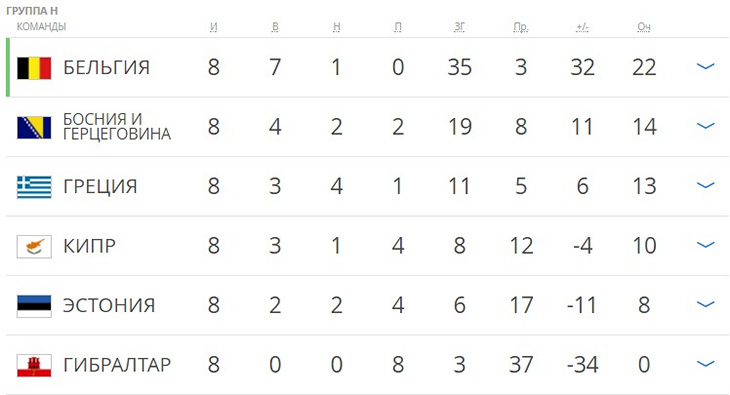
Task: Click the Cyprus flag icon
Action: click(x=34, y=247)
